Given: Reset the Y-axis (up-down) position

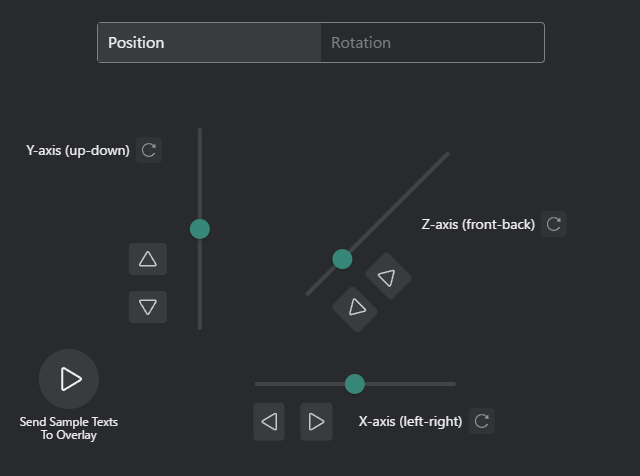Looking at the screenshot, I should (149, 150).
